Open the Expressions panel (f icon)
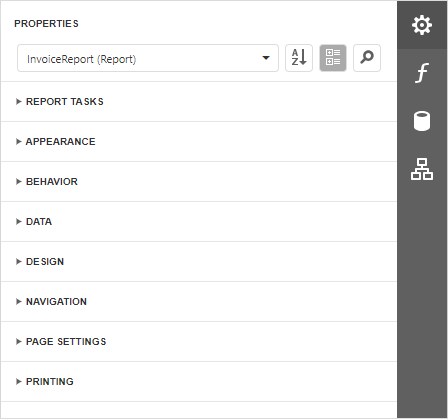The width and height of the screenshot is (448, 419). tap(422, 73)
